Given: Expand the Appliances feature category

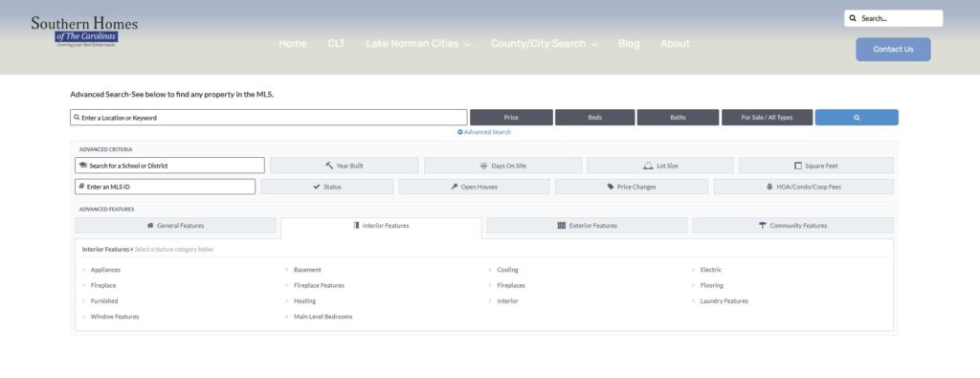Looking at the screenshot, I should pos(105,270).
